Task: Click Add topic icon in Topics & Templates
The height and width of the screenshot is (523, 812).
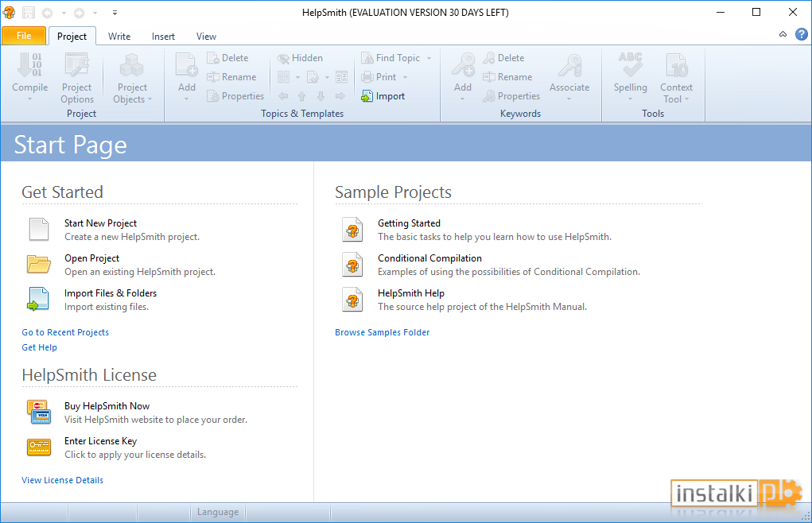Action: coord(186,65)
